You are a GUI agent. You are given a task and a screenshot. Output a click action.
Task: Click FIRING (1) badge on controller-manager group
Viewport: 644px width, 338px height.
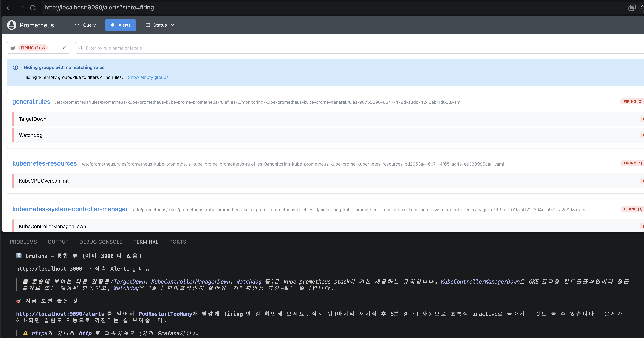click(633, 209)
